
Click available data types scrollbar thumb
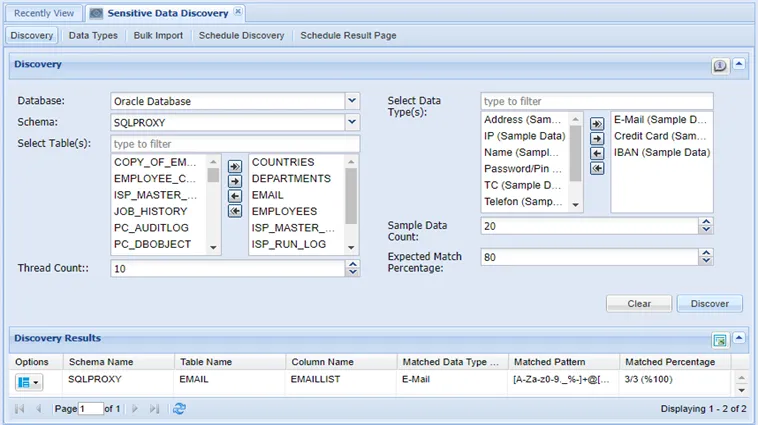(x=575, y=153)
